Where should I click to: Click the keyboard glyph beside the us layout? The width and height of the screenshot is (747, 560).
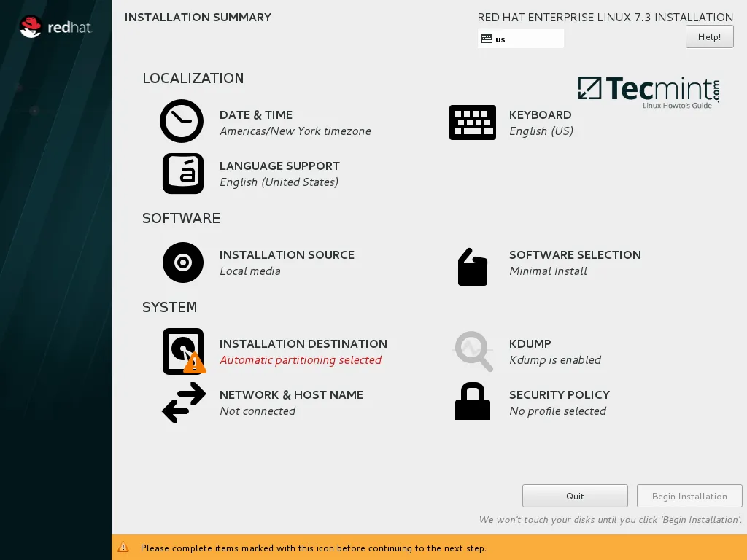tap(487, 38)
